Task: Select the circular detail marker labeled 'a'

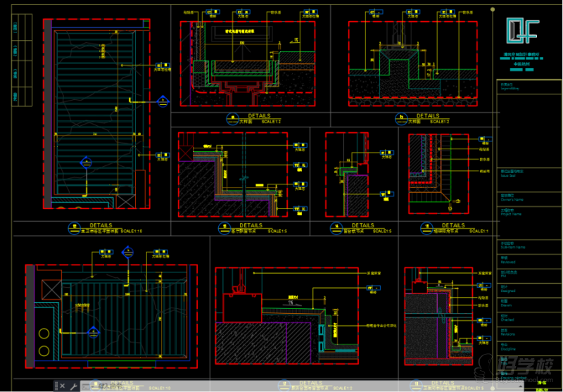Action: click(231, 118)
